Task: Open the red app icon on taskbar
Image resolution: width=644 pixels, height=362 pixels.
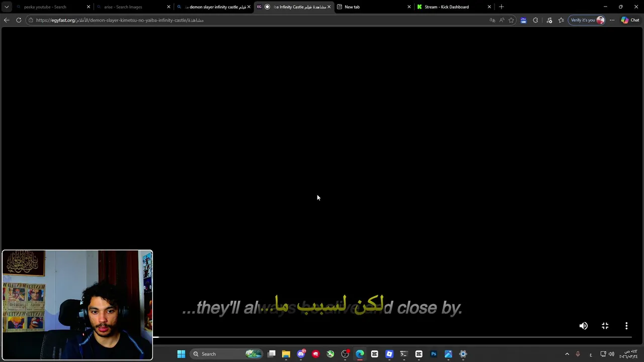Action: 315,354
